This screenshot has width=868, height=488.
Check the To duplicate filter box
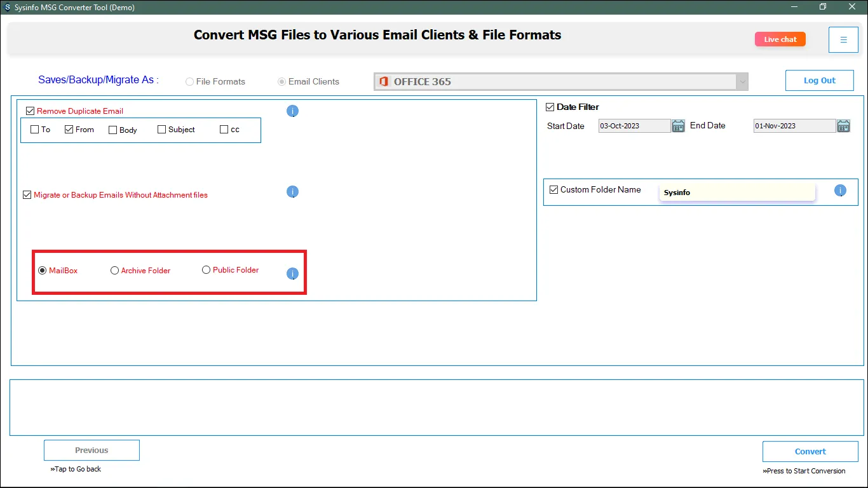[35, 130]
